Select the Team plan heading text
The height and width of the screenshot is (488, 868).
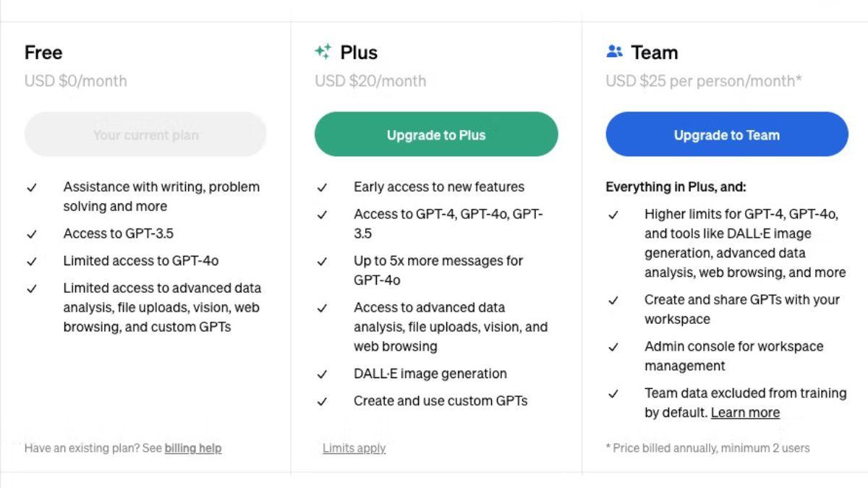tap(655, 52)
